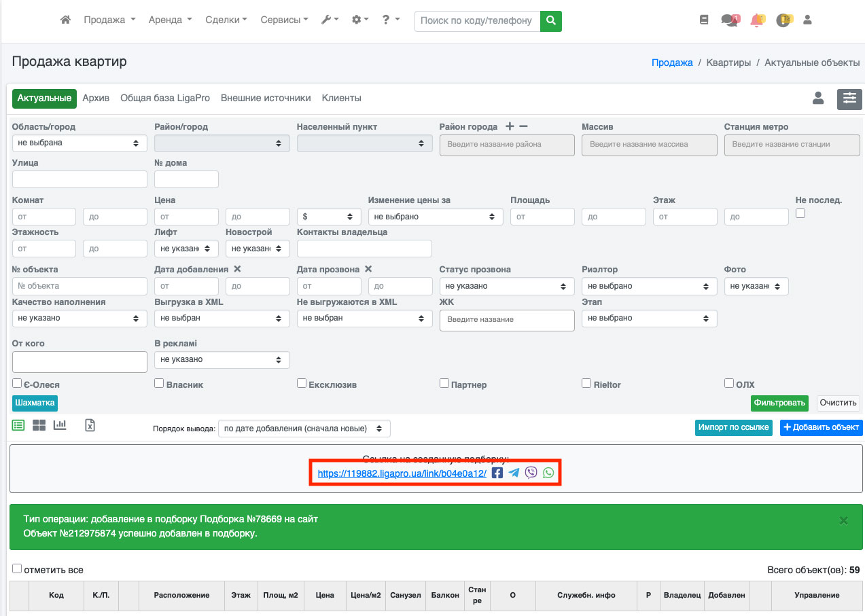Click the Контакты владельца input field
Image resolution: width=865 pixels, height=616 pixels.
click(364, 249)
